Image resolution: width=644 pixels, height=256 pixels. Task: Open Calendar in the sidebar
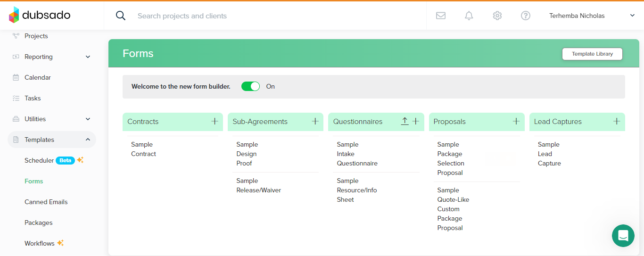[38, 77]
